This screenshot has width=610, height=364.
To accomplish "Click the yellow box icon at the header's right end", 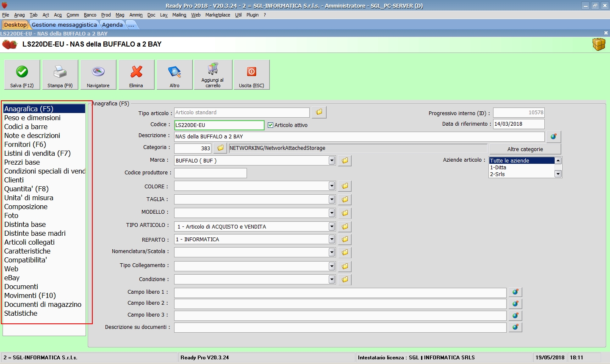I will click(599, 44).
